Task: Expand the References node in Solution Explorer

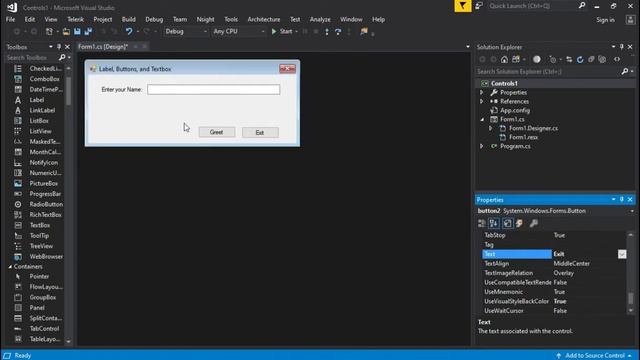Action: pos(482,102)
